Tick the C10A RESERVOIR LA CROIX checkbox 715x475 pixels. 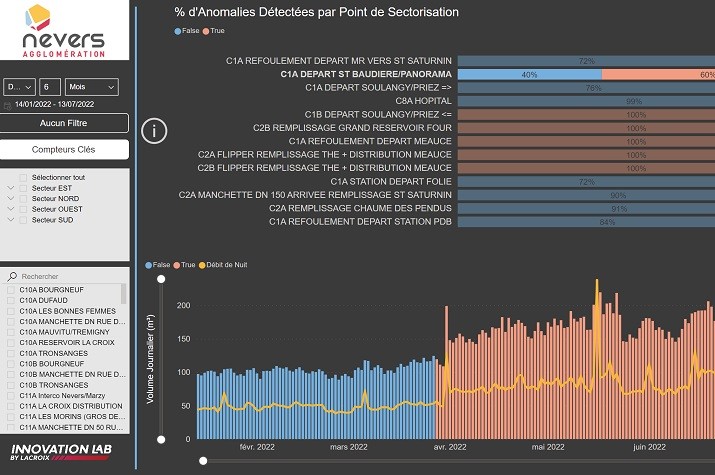click(x=10, y=343)
